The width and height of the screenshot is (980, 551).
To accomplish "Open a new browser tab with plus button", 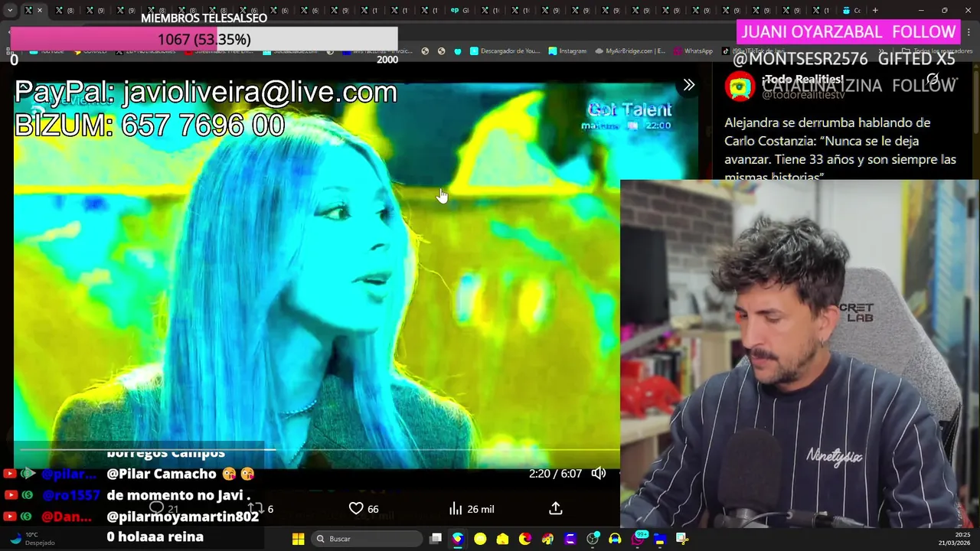I will [875, 10].
